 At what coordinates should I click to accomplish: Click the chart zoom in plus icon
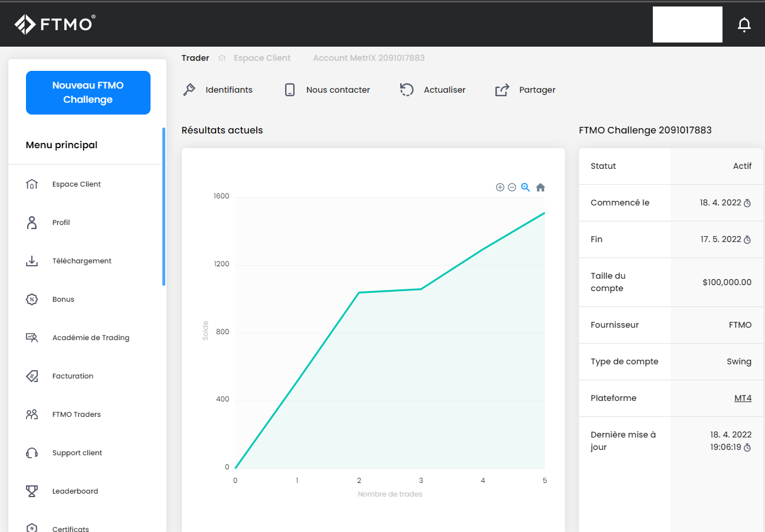click(x=500, y=187)
